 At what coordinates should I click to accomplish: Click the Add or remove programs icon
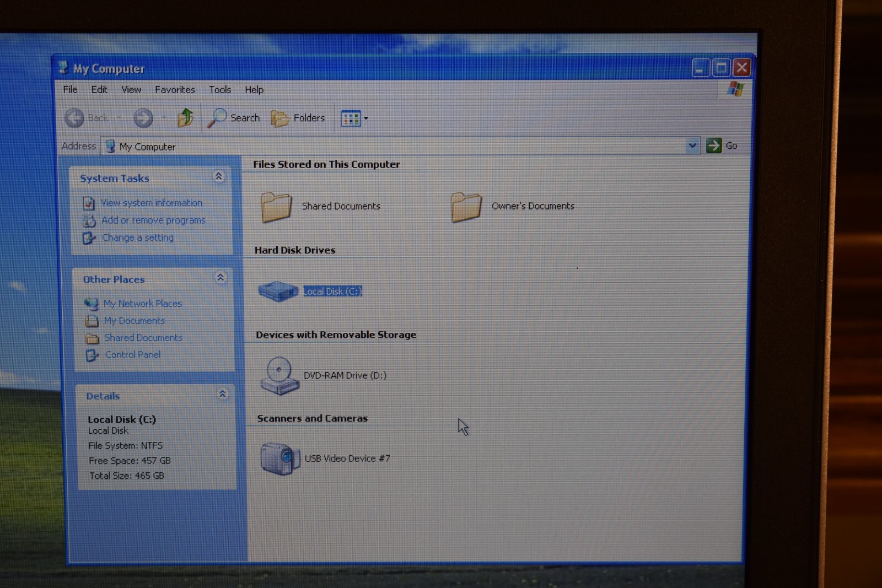[x=89, y=221]
